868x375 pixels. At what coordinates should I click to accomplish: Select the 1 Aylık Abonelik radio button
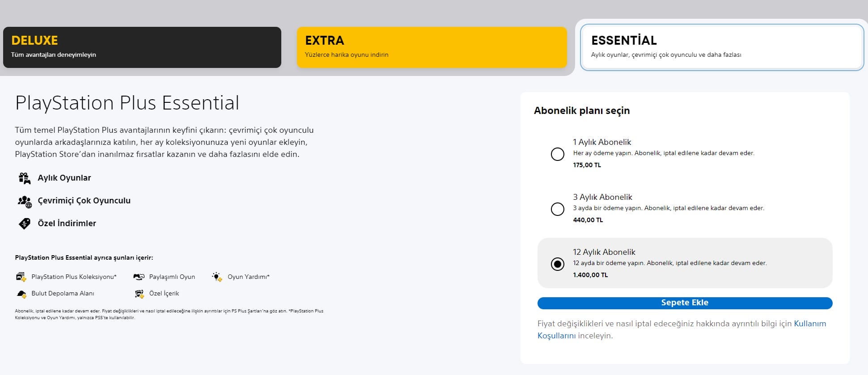point(557,154)
